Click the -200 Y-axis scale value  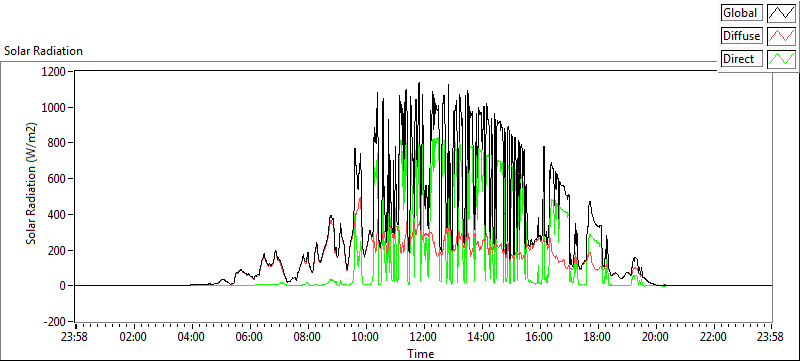tap(56, 322)
